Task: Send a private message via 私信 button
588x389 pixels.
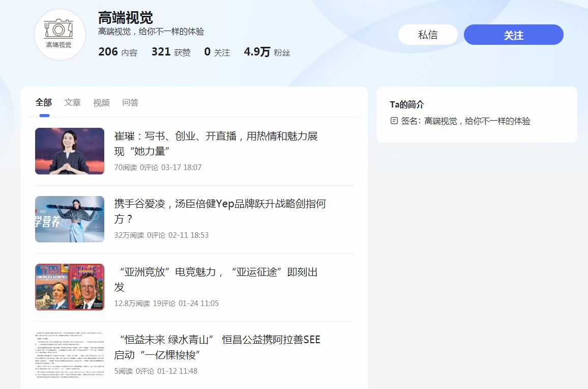Action: (428, 35)
